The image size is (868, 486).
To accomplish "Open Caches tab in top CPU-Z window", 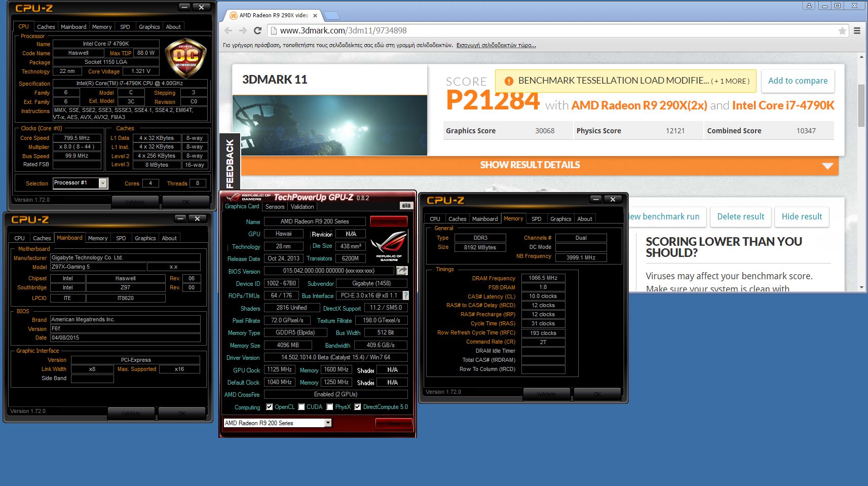I will tap(46, 27).
